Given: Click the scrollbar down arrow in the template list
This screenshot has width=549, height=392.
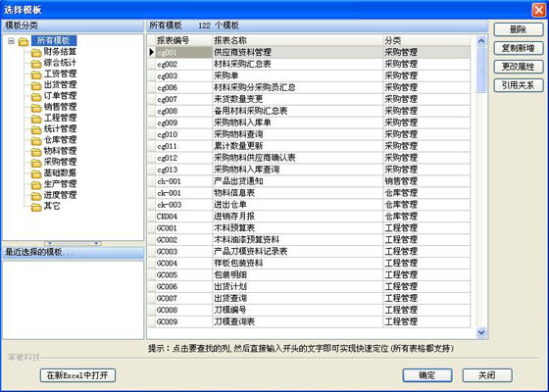Looking at the screenshot, I should 481,332.
